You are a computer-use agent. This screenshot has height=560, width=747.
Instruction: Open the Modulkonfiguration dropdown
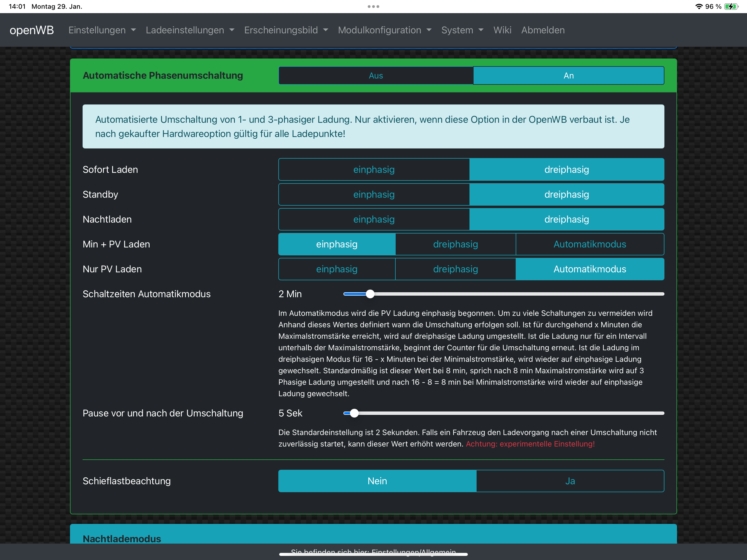pos(384,30)
